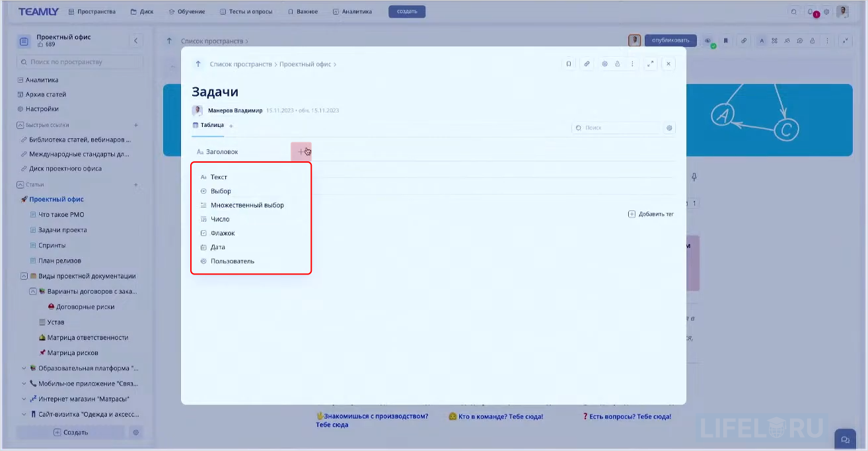Click the green status indicator on the eye icon

(x=713, y=46)
